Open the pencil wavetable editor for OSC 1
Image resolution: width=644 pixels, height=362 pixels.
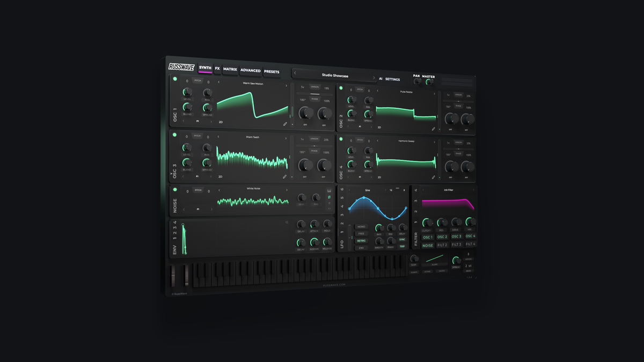(x=285, y=124)
